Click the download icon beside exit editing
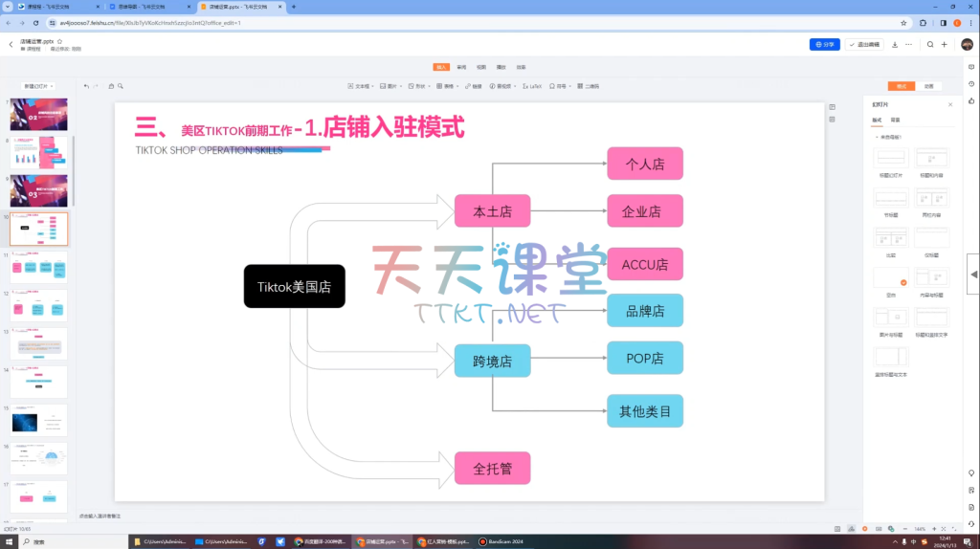The image size is (980, 549). 894,44
